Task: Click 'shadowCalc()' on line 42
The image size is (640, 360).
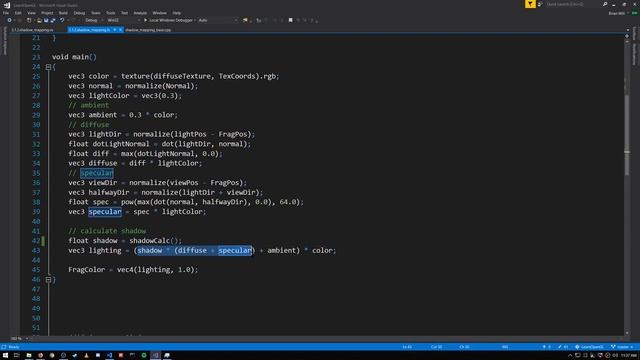Action: [153, 241]
